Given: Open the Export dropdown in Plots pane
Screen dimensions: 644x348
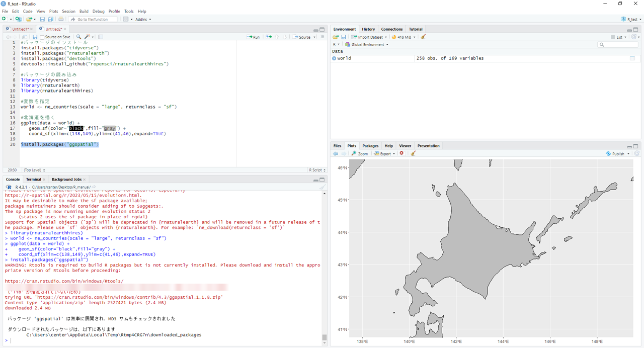Looking at the screenshot, I should [385, 153].
